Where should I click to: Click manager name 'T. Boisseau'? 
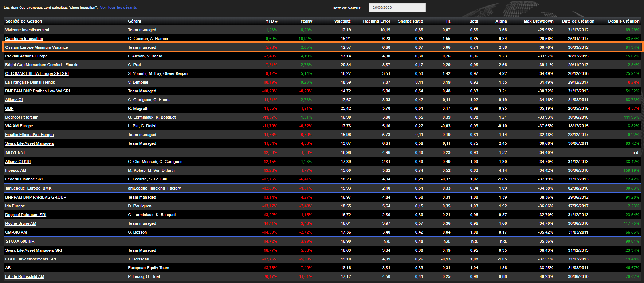tap(138, 259)
